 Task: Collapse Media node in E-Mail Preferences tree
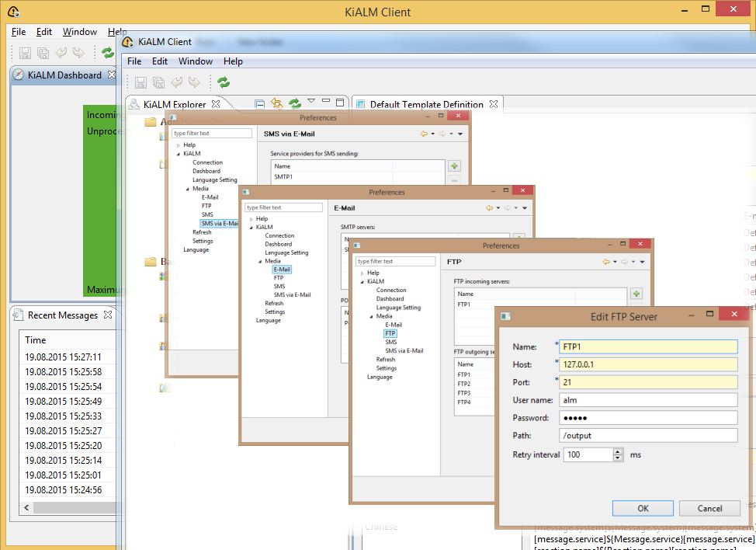point(260,262)
